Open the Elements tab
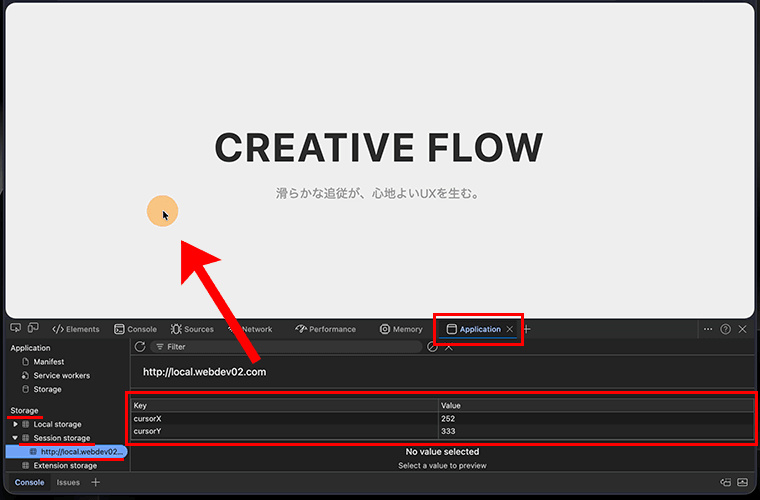The height and width of the screenshot is (500, 760). (x=76, y=329)
